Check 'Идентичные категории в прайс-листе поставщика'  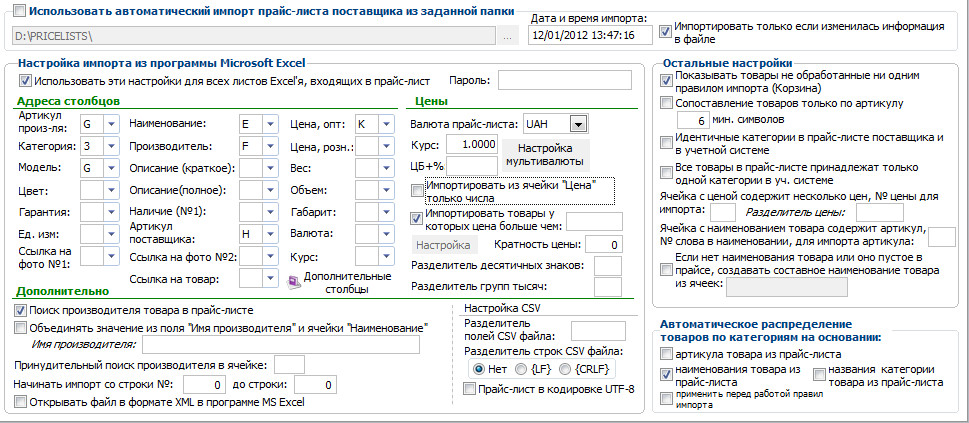pos(666,143)
